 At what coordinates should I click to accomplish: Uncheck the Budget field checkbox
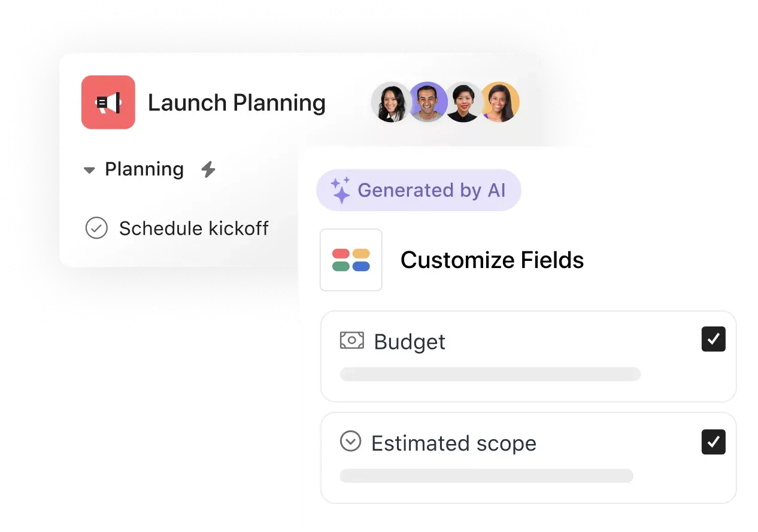pyautogui.click(x=713, y=339)
